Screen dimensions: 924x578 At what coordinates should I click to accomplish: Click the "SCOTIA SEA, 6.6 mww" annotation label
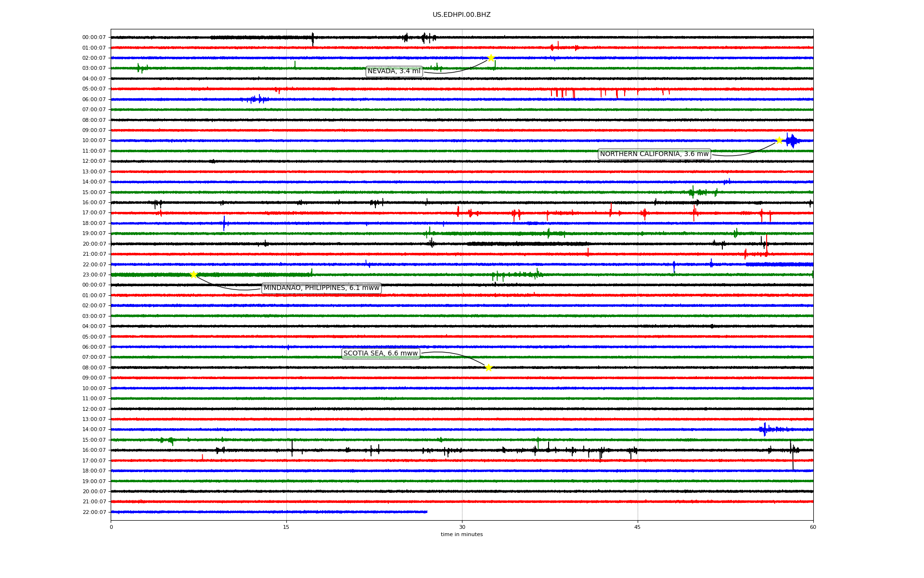pyautogui.click(x=381, y=354)
